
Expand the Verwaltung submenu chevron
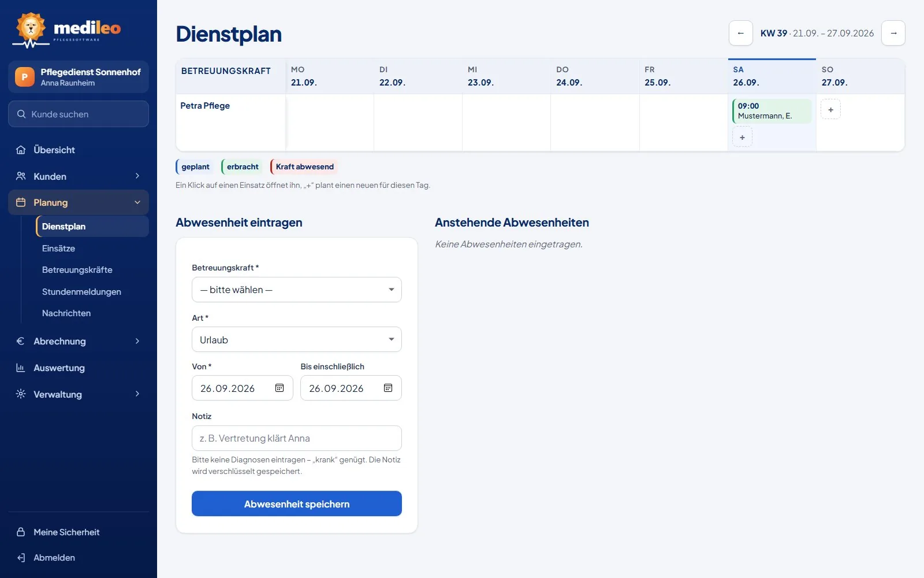pos(137,394)
